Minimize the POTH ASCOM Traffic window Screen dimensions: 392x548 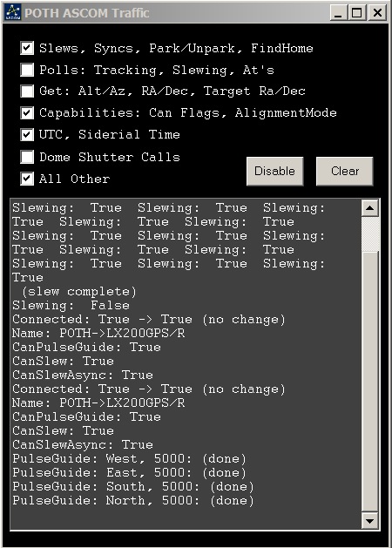pos(338,13)
